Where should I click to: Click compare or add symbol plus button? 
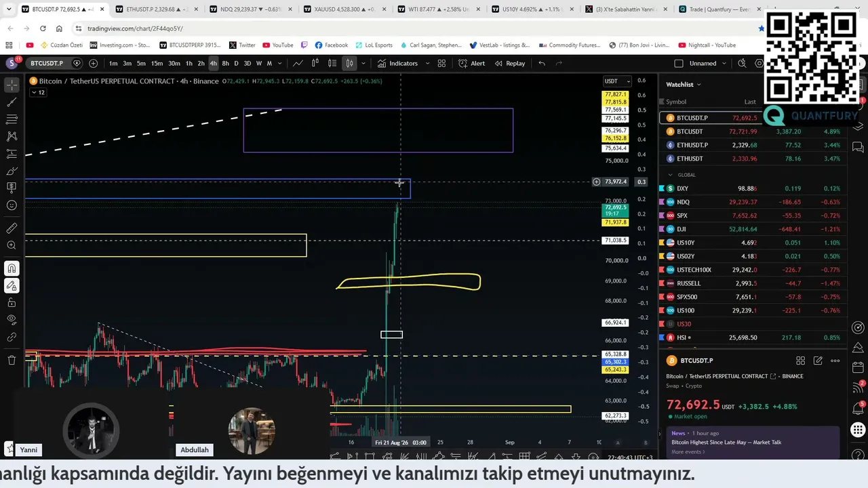93,63
